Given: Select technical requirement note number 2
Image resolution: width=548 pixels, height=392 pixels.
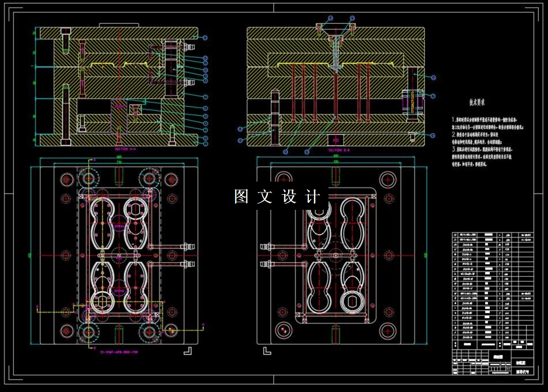Looking at the screenshot, I should [x=477, y=138].
